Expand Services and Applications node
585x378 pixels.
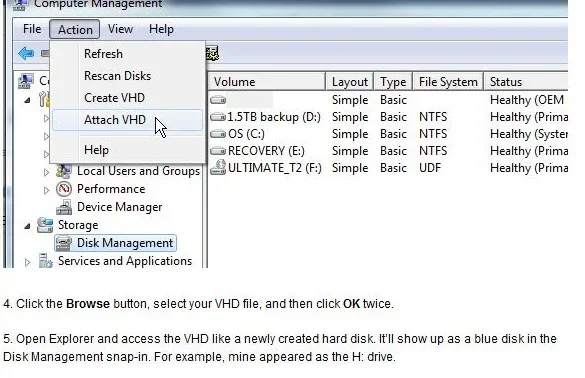coord(27,262)
